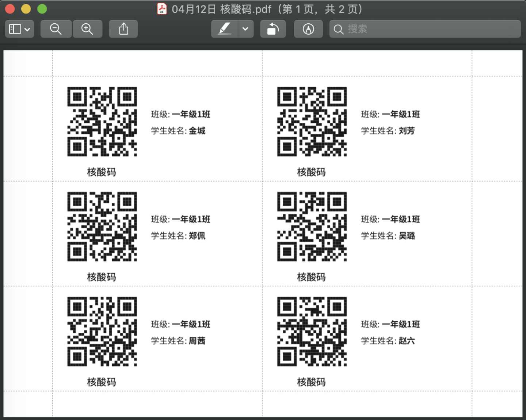526x420 pixels.
Task: Click the search field
Action: [425, 29]
